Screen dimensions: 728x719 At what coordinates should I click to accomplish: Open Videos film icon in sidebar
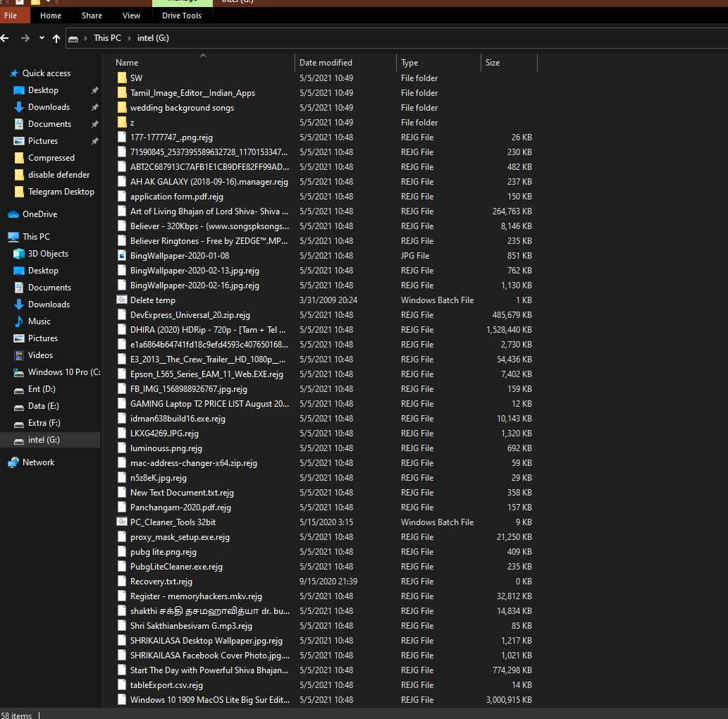(19, 355)
